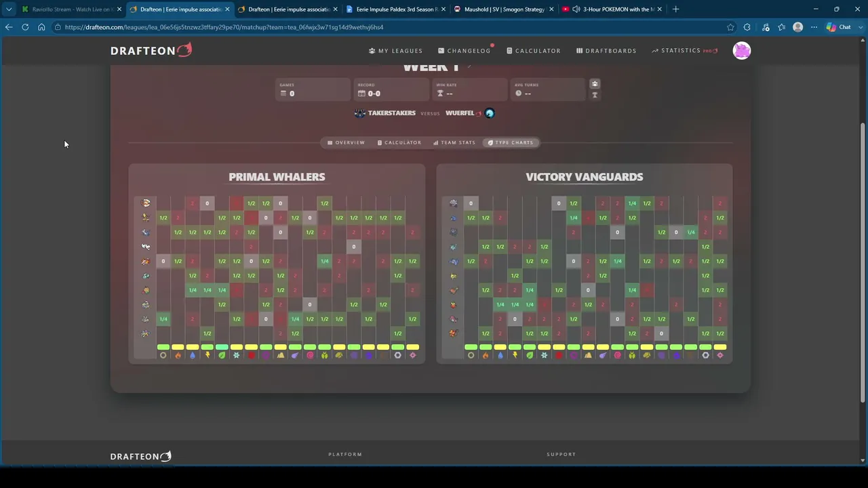Viewport: 868px width, 488px height.
Task: Click the Steel type icon under Victory Vanguards
Action: [705, 355]
